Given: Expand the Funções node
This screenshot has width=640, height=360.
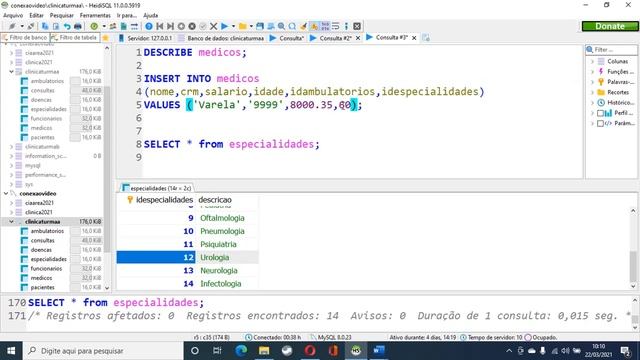Looking at the screenshot, I should point(593,71).
